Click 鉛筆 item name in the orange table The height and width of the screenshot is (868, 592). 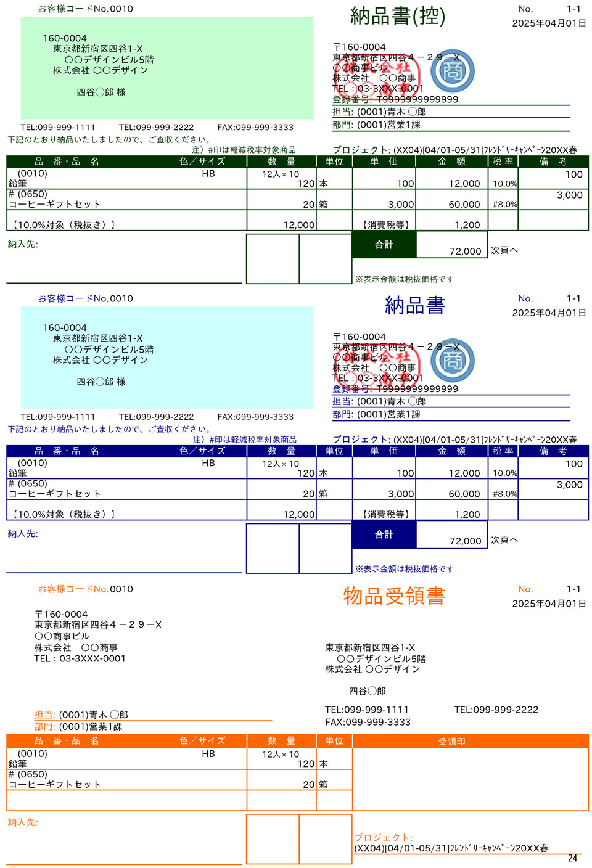pos(17,764)
